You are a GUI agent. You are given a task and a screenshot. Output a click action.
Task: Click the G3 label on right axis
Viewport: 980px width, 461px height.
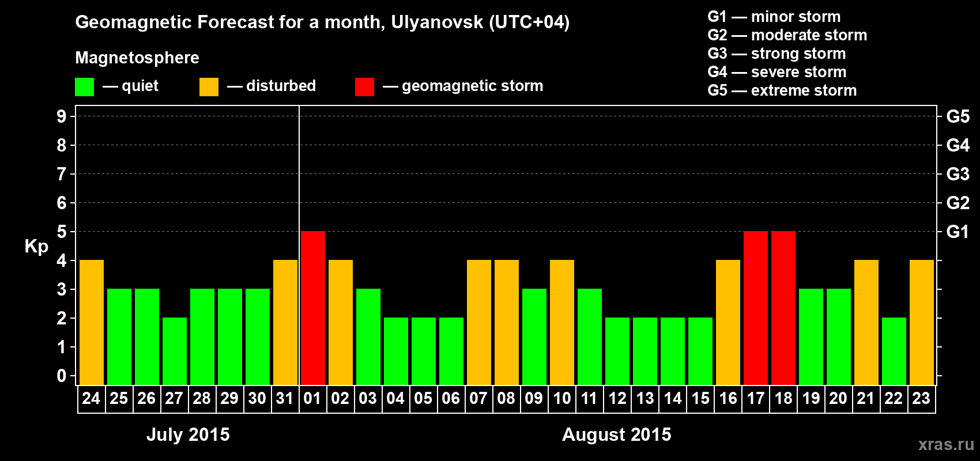click(x=958, y=174)
